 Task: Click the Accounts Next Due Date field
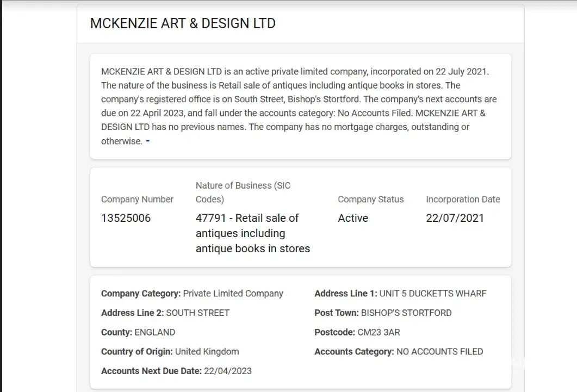click(x=176, y=371)
